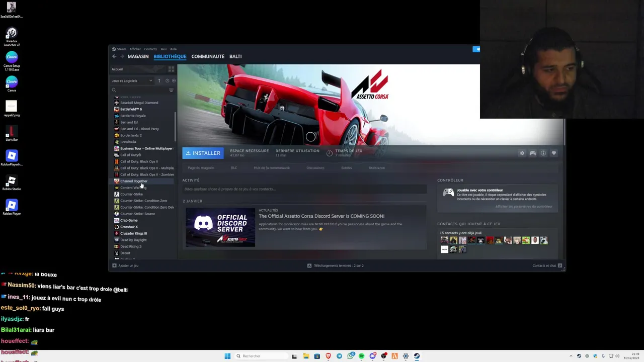This screenshot has height=362, width=644.
Task: Select Roblox Player desktop icon
Action: point(12,208)
